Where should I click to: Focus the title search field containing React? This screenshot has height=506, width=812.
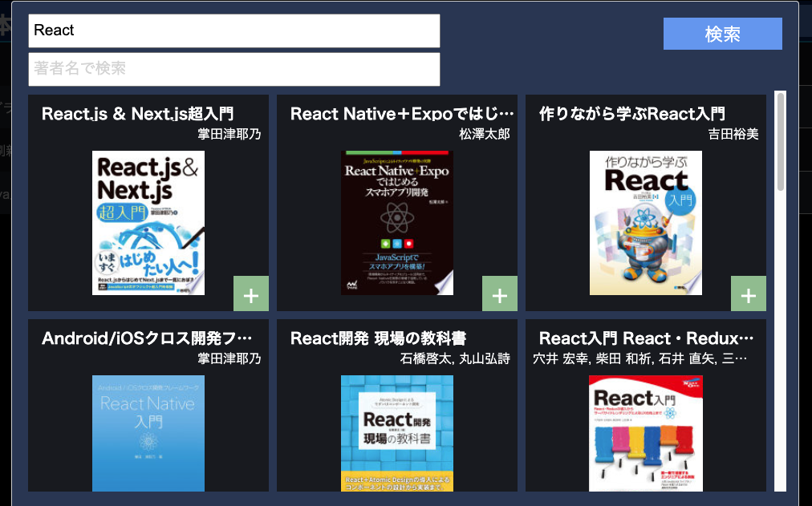(234, 30)
